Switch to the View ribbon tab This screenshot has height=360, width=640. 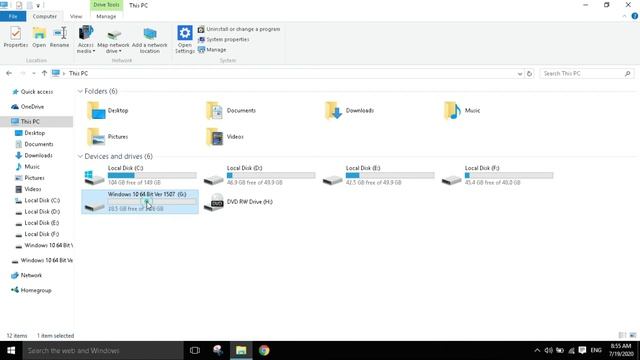coord(76,16)
